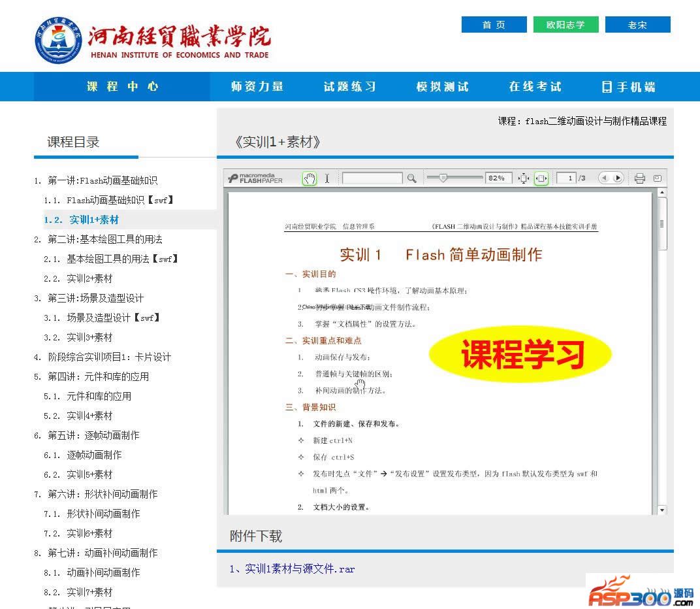Open lesson 3.1 场景及造型设计【swf】
Viewport: 700px width, 609px height.
click(x=102, y=318)
